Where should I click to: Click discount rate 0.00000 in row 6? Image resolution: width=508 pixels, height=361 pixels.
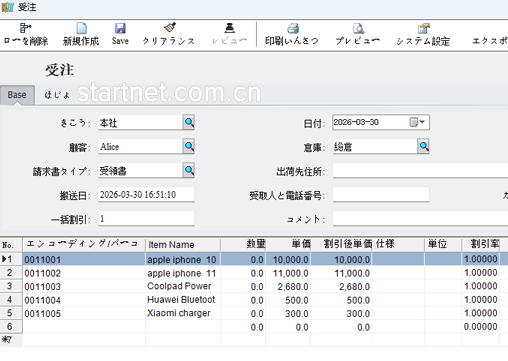tap(481, 327)
